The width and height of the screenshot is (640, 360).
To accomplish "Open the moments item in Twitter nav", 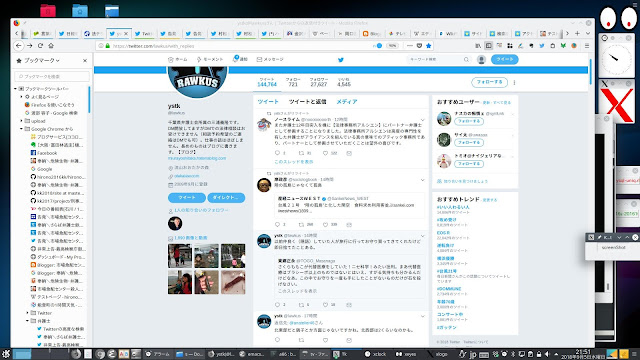I will [x=210, y=60].
